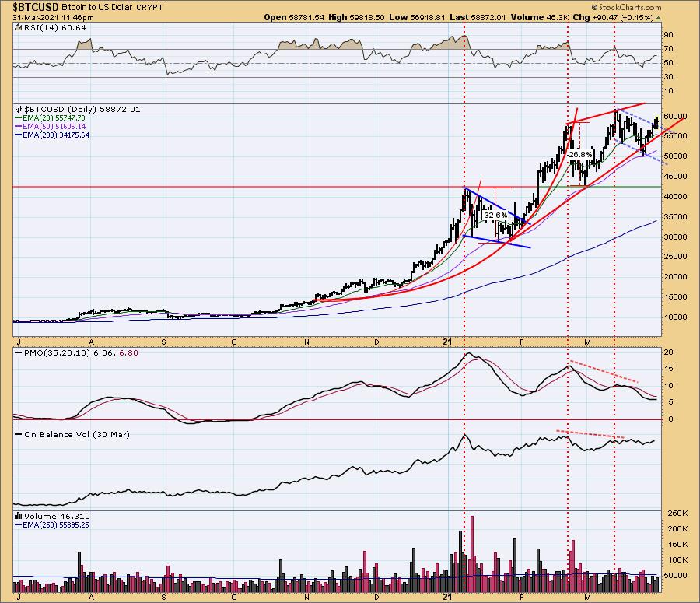Click the date stamp 31-Mar-2021 11:46pm

click(53, 18)
